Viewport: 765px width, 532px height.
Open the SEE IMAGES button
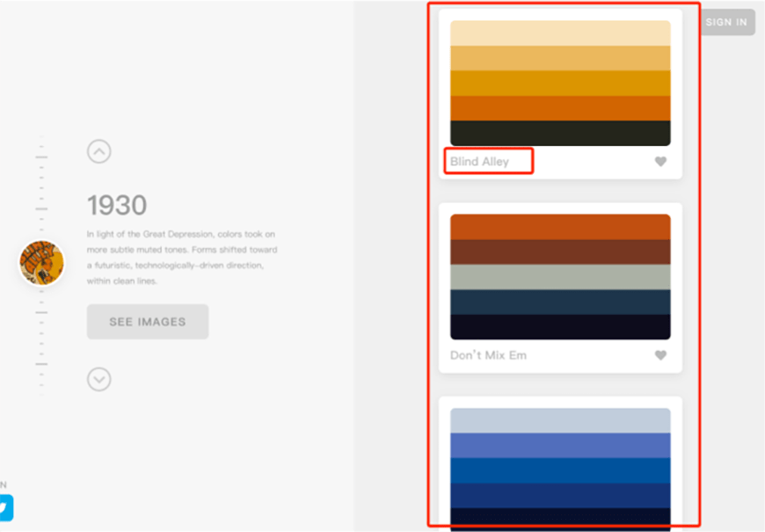click(x=147, y=322)
